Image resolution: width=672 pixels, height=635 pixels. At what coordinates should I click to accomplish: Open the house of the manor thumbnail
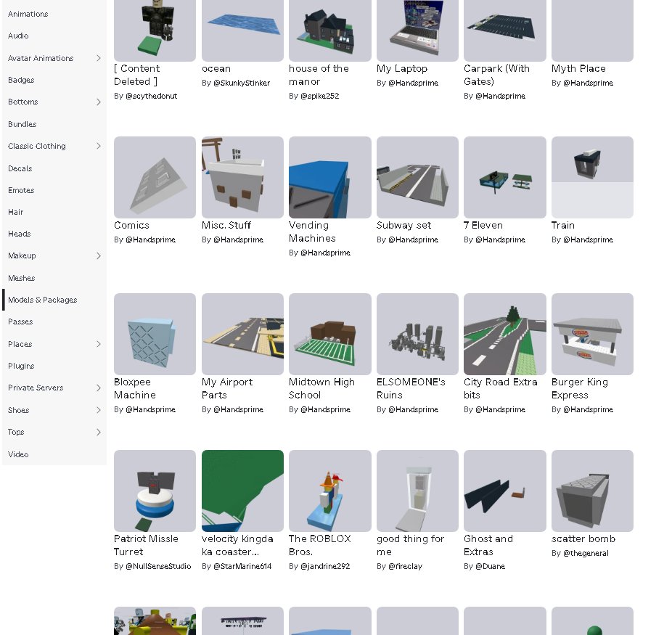coord(330,30)
